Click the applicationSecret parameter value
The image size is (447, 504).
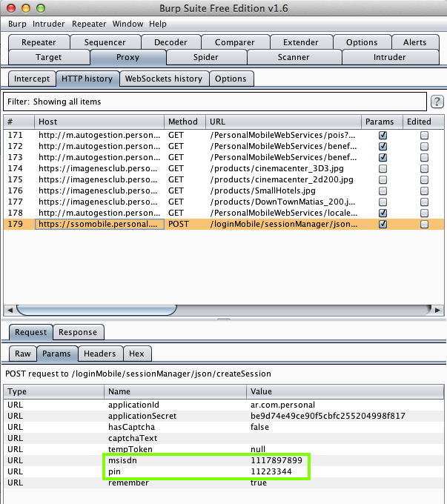point(328,416)
